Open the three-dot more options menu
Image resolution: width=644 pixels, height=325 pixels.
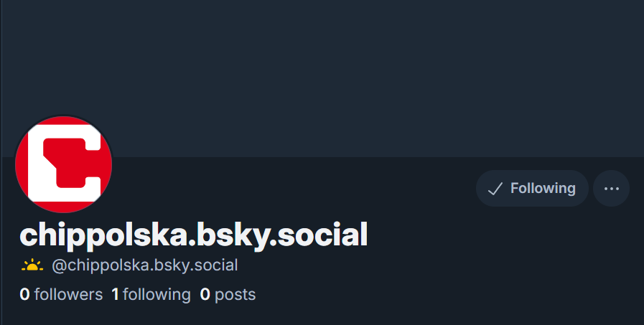click(x=611, y=189)
